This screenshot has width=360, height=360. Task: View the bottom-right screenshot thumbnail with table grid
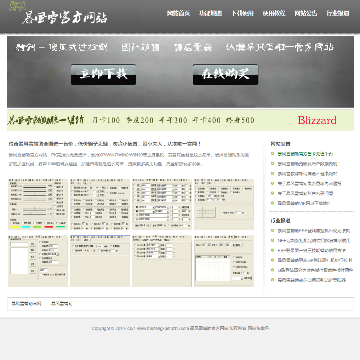(x=224, y=261)
